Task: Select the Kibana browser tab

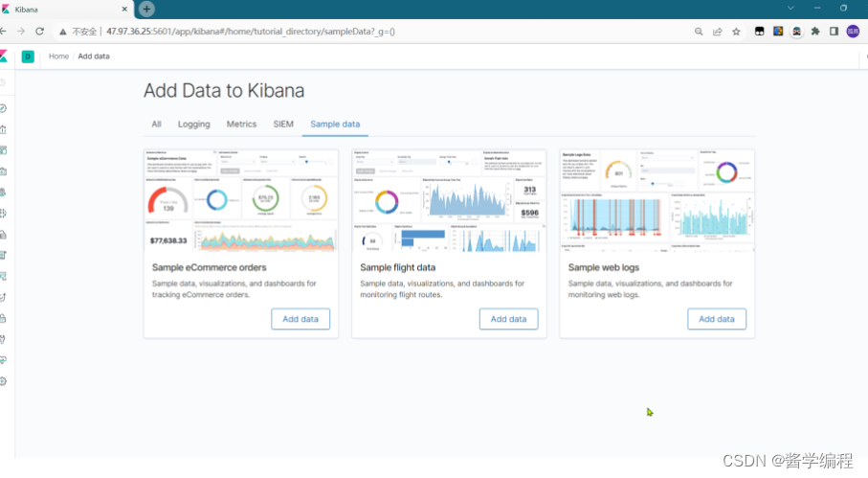Action: pyautogui.click(x=66, y=10)
